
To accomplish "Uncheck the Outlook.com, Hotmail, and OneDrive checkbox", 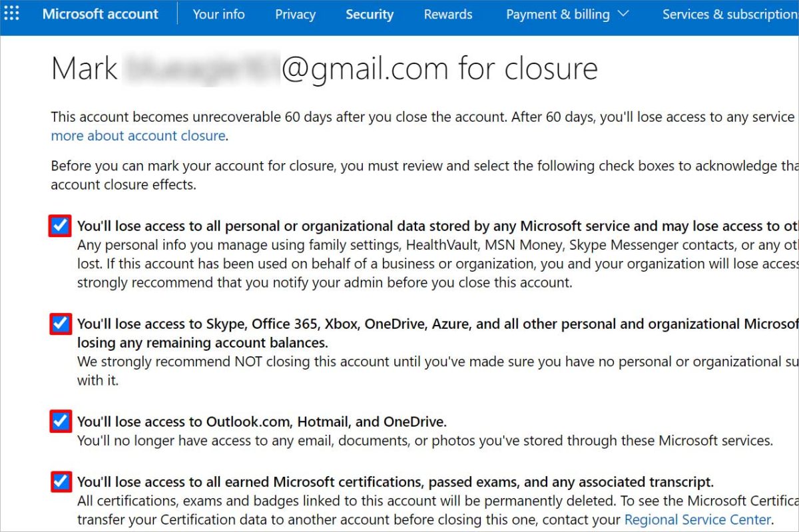I will coord(59,421).
